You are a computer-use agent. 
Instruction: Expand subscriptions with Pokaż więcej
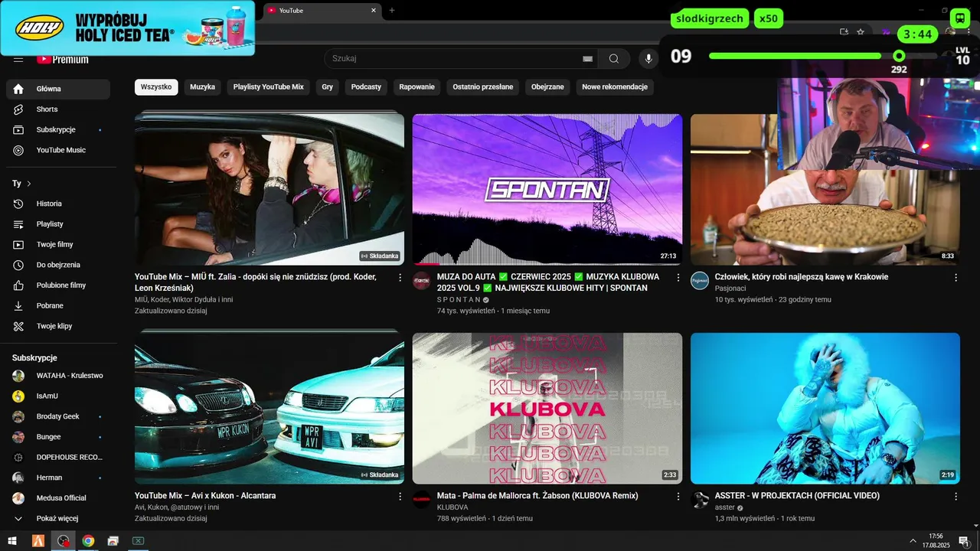(x=58, y=518)
